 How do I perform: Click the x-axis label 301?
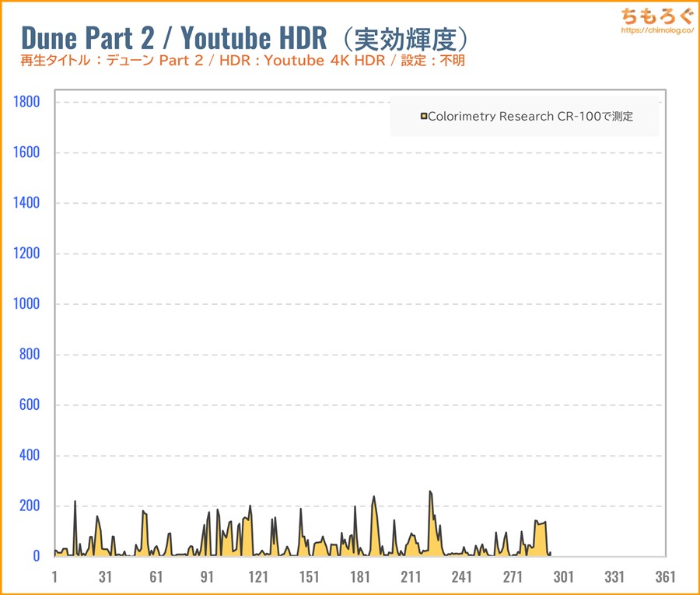[x=563, y=576]
